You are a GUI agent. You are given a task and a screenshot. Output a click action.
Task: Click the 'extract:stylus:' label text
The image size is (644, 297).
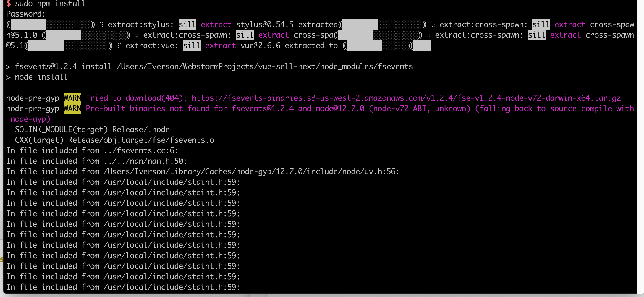(141, 25)
